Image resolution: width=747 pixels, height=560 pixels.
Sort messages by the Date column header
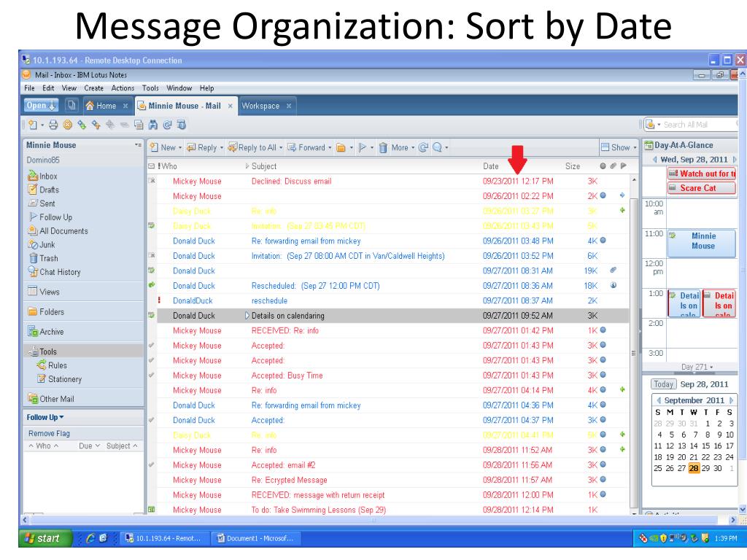pos(491,166)
